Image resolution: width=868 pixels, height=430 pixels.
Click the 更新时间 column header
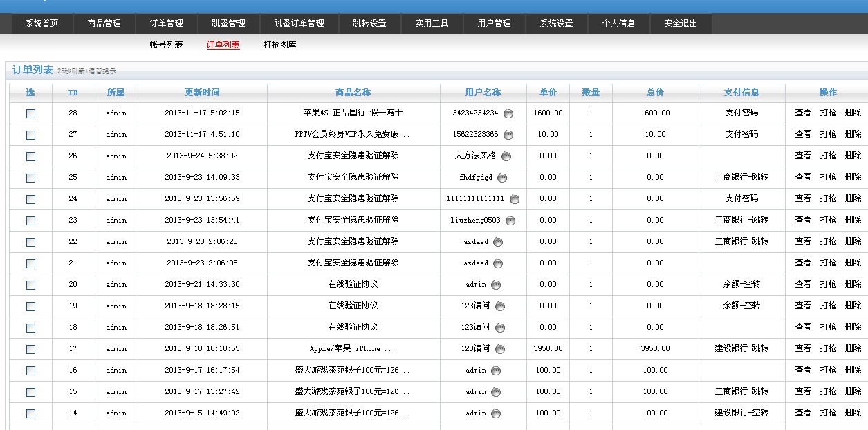201,92
